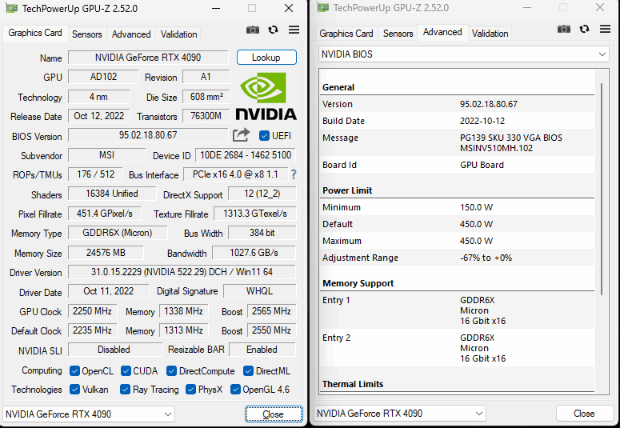The image size is (620, 428).
Task: Open Validation tab in right window
Action: 490,34
